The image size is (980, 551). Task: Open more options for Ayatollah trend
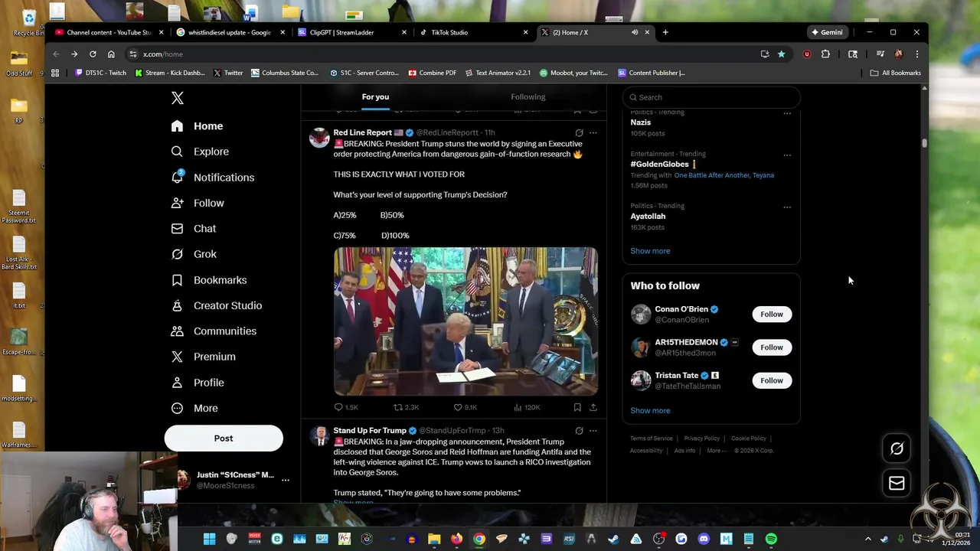coord(787,207)
